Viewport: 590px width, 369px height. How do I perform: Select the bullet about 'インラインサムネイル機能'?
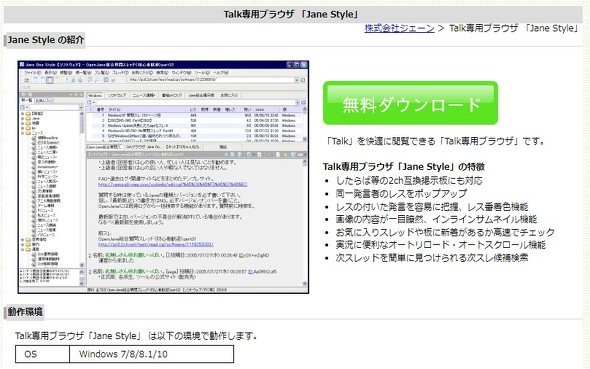[x=436, y=219]
